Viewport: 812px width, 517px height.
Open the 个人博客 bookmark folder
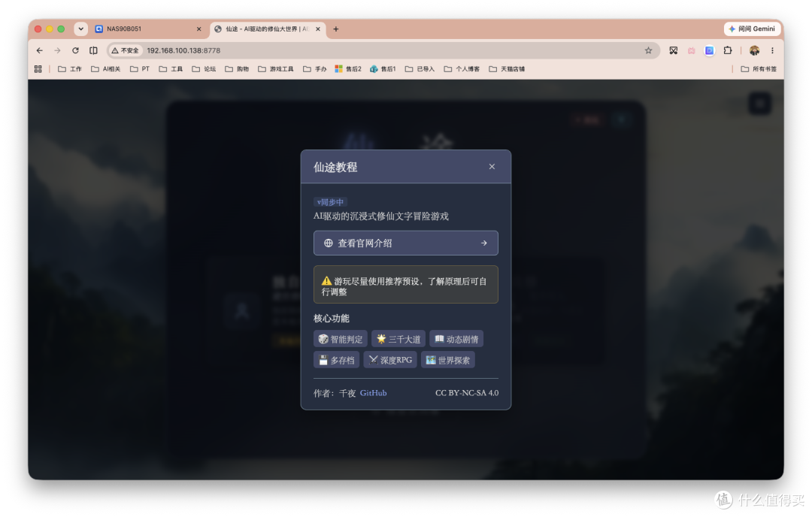pos(462,69)
